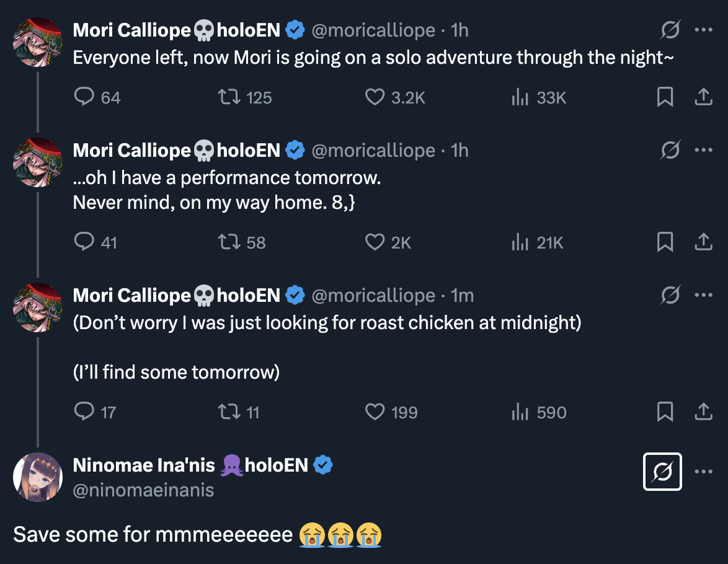
Task: Open more options on performance tweet
Action: coord(703,150)
